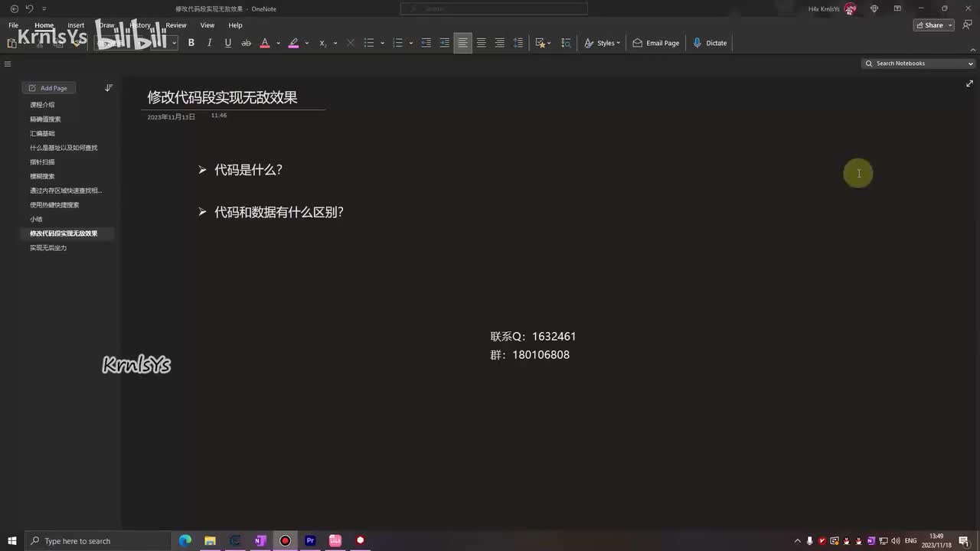Switch to the Help tab
This screenshot has width=980, height=551.
tap(235, 25)
